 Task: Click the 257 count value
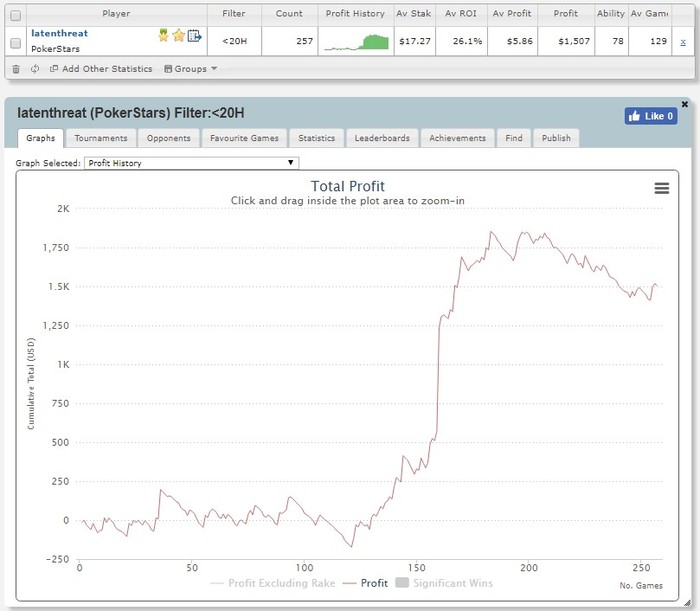coord(304,41)
